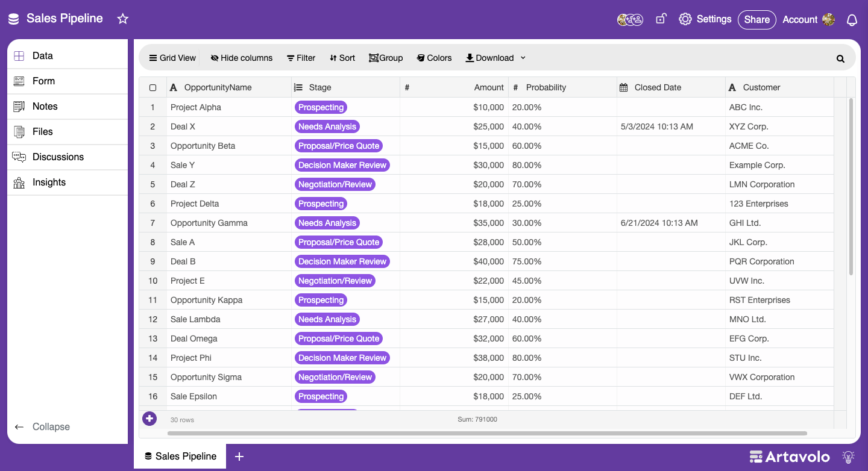Screen dimensions: 868x471
Task: Click the OpportunityName column header
Action: [x=229, y=87]
